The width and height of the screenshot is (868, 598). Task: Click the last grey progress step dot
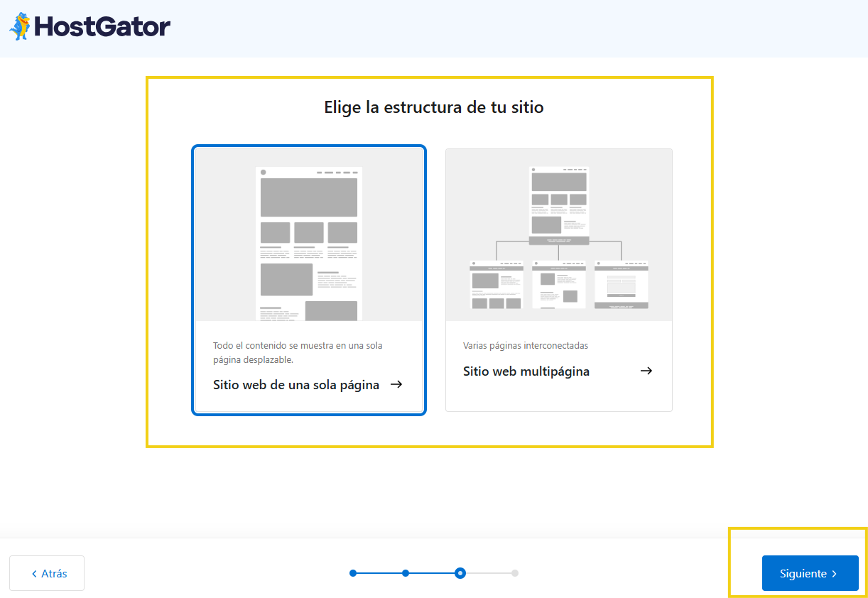[515, 573]
